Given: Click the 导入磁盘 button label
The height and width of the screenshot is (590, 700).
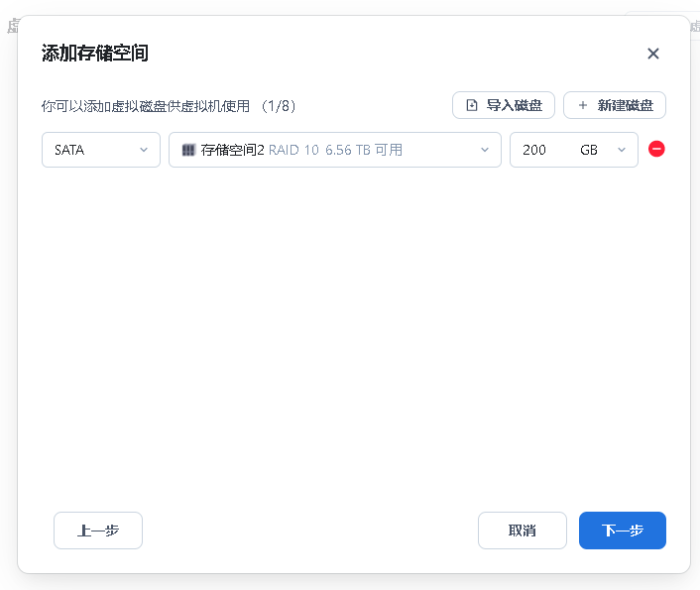Looking at the screenshot, I should pyautogui.click(x=514, y=105).
